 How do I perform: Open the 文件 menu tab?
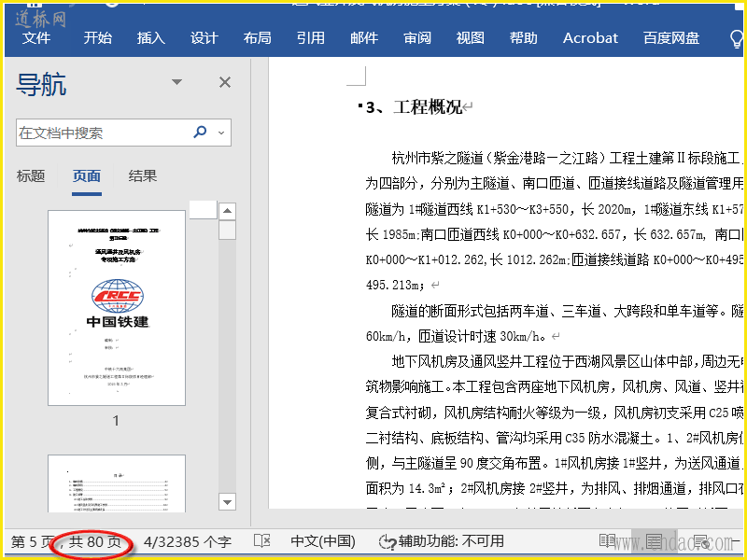36,37
